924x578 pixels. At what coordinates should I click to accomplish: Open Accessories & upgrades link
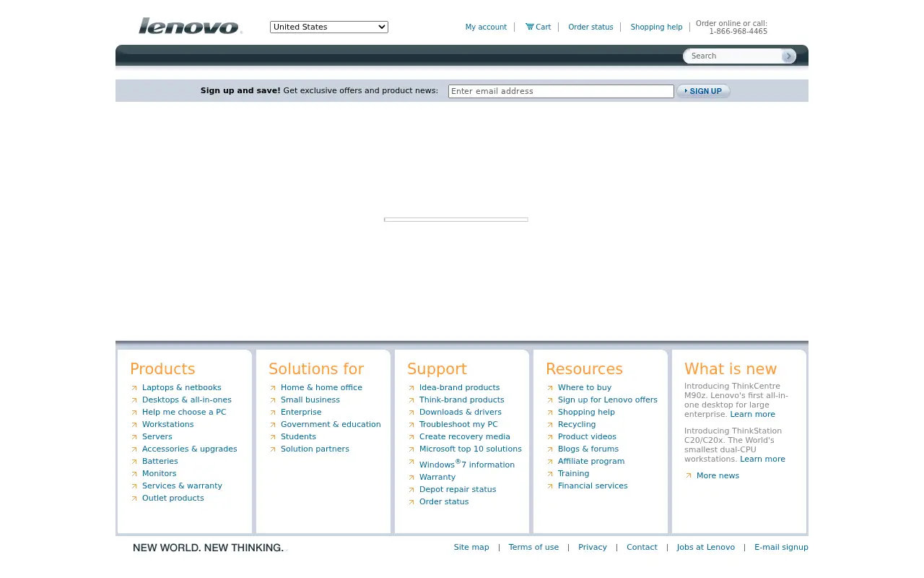[190, 449]
